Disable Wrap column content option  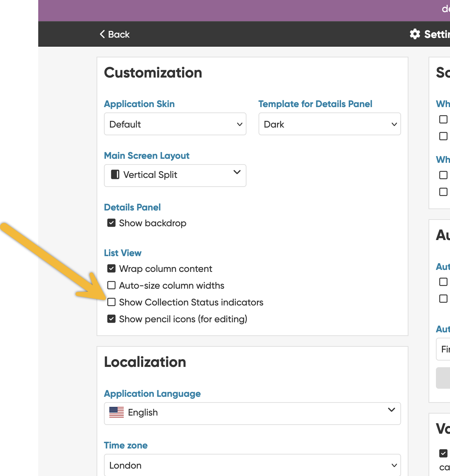coord(111,269)
